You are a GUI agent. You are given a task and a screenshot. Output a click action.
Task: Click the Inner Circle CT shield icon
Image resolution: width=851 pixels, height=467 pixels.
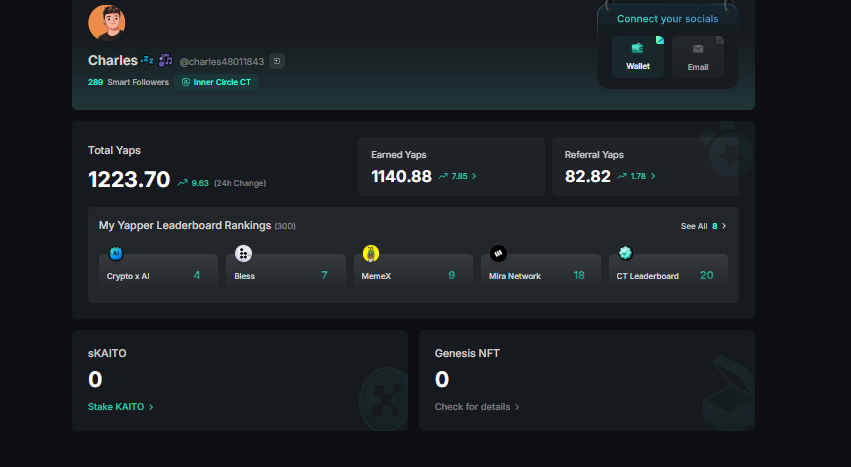coord(186,82)
